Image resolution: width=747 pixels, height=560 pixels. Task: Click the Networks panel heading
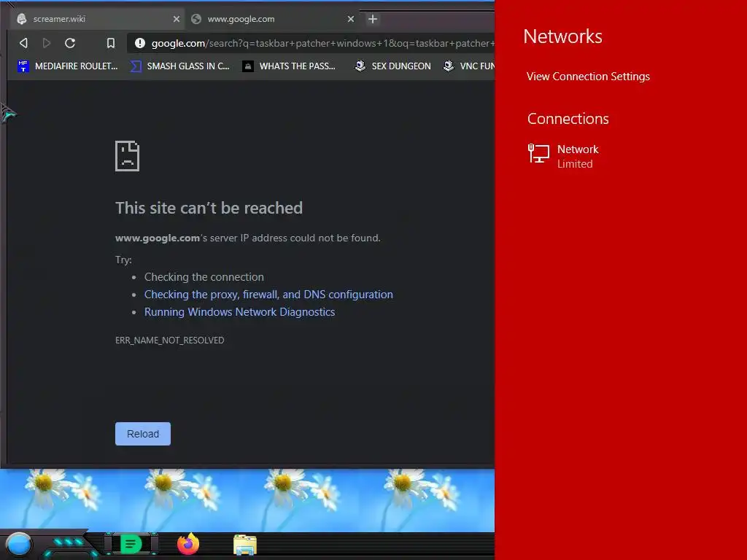(x=562, y=36)
